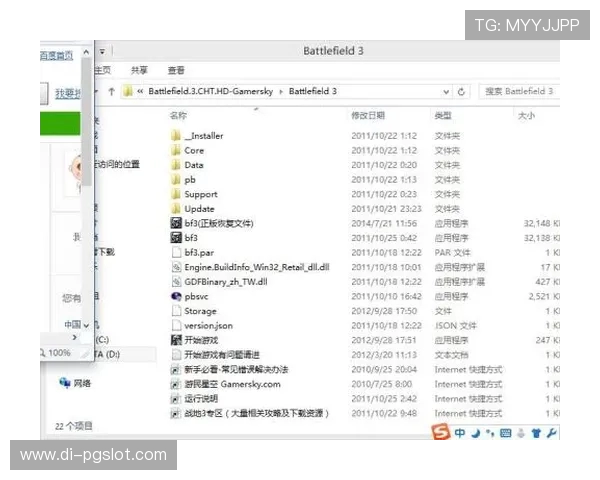The image size is (600, 480).
Task: Select the bf3.par file icon
Action: pos(176,252)
